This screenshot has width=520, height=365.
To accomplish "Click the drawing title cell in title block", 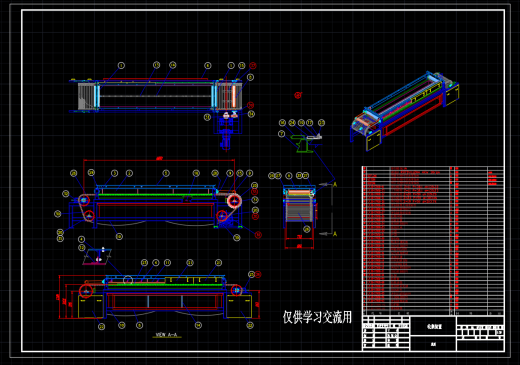I will [433, 326].
